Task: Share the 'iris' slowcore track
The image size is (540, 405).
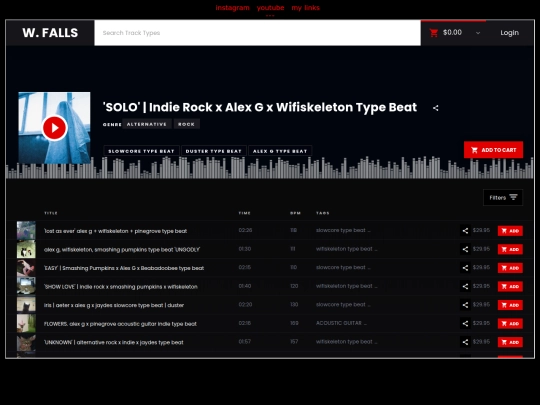Action: pos(465,305)
